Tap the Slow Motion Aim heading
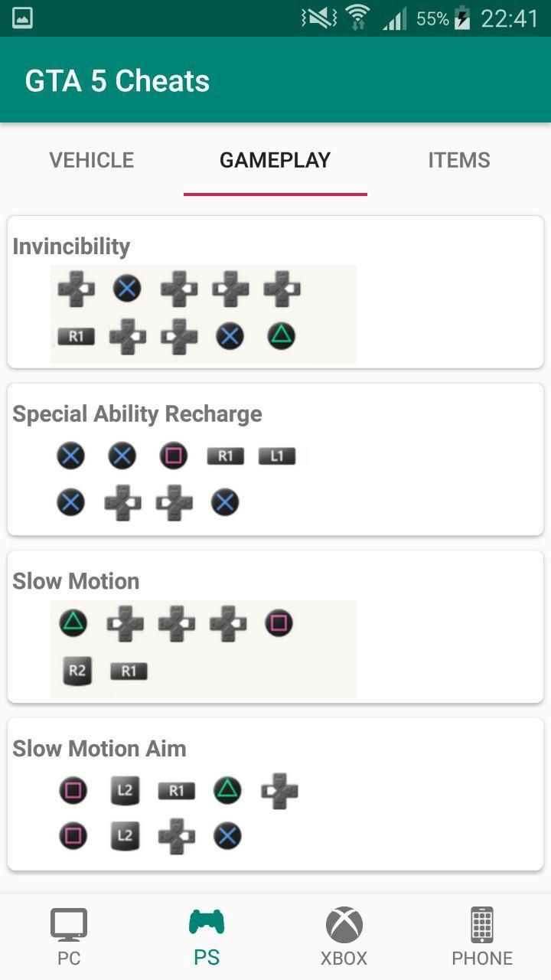Image resolution: width=551 pixels, height=980 pixels. coord(99,749)
